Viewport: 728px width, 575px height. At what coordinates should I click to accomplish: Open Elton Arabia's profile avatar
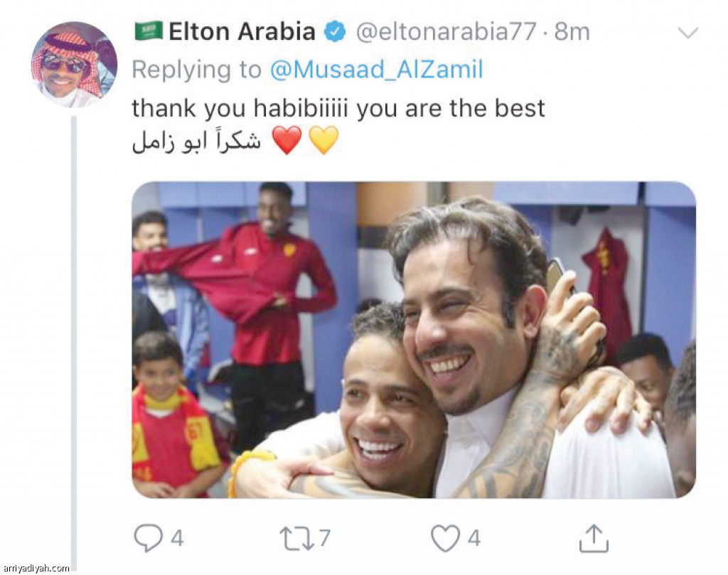click(74, 65)
